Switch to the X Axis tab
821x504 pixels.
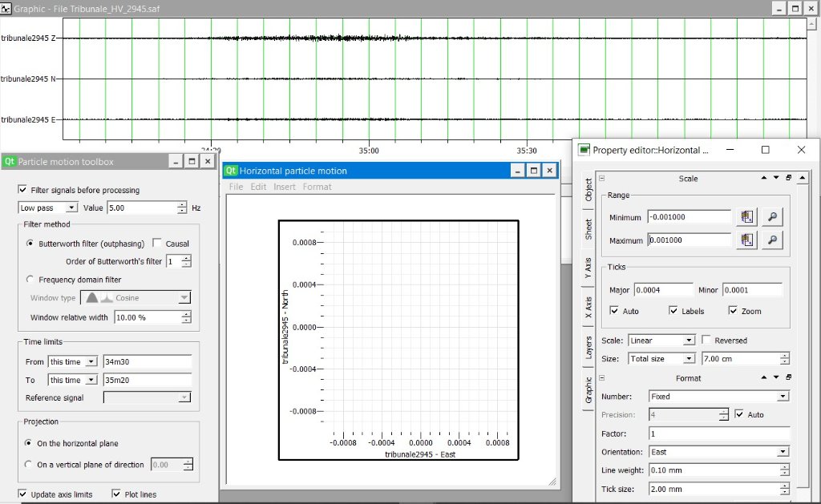588,304
